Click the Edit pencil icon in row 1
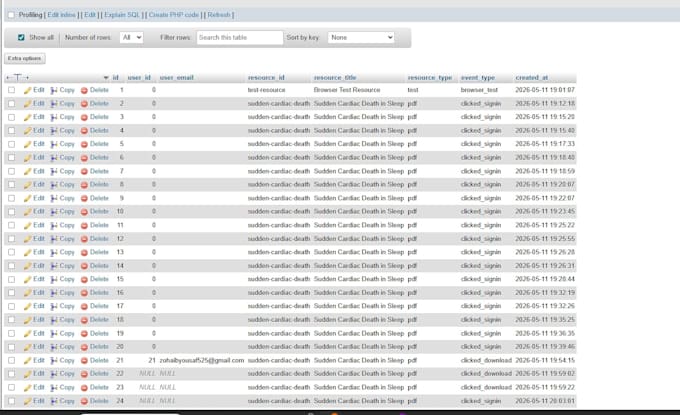The width and height of the screenshot is (680, 415). click(28, 90)
